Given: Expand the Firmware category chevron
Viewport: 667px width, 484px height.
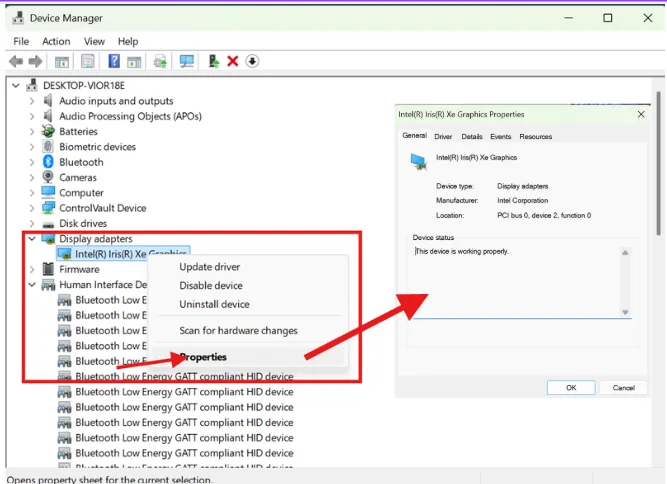Looking at the screenshot, I should [32, 269].
